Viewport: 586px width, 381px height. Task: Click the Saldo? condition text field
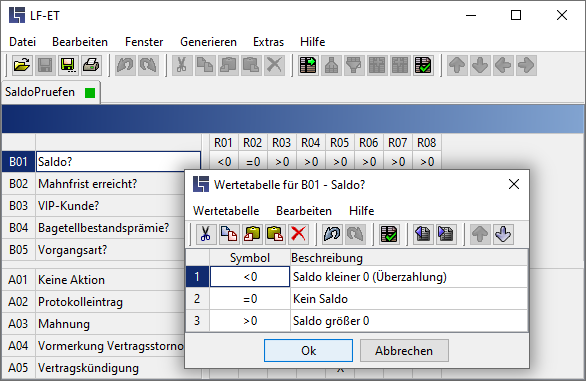(118, 162)
